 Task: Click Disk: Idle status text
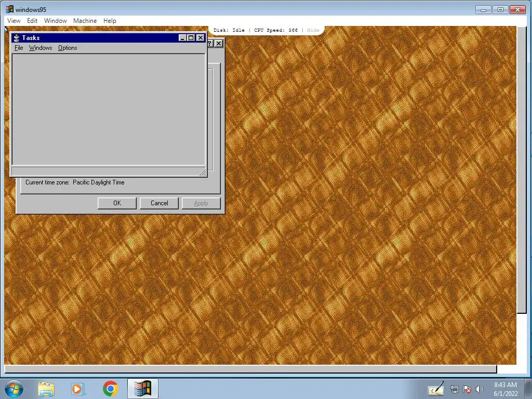point(229,30)
